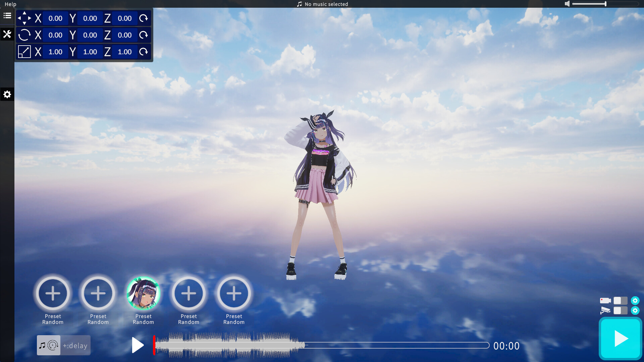This screenshot has width=644, height=362.
Task: Adjust the volume slider at top right
Action: coord(605,4)
